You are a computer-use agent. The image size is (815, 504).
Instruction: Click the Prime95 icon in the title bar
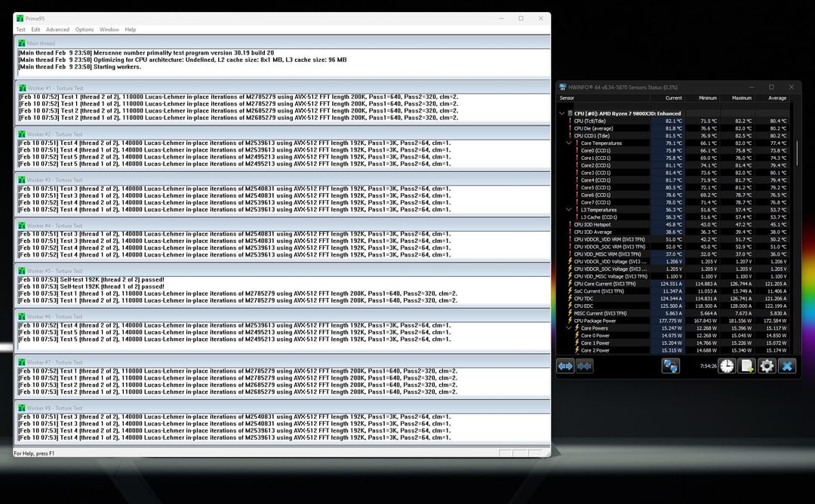pyautogui.click(x=20, y=18)
